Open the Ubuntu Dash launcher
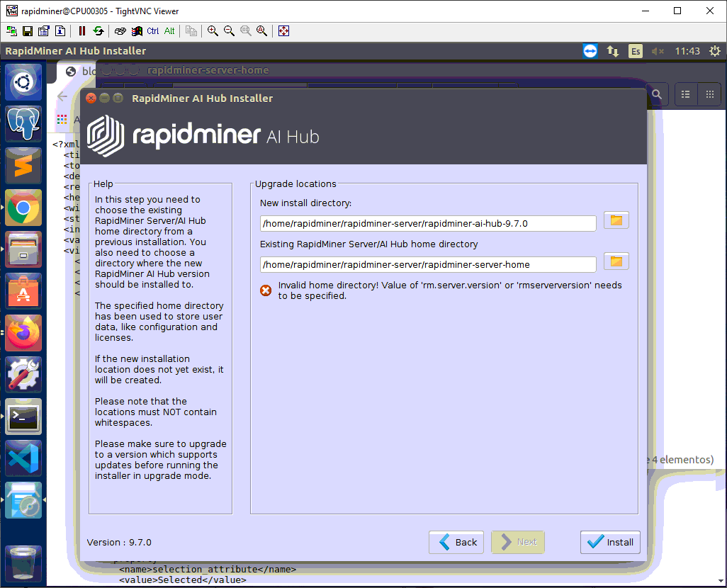The height and width of the screenshot is (588, 727). coord(23,83)
